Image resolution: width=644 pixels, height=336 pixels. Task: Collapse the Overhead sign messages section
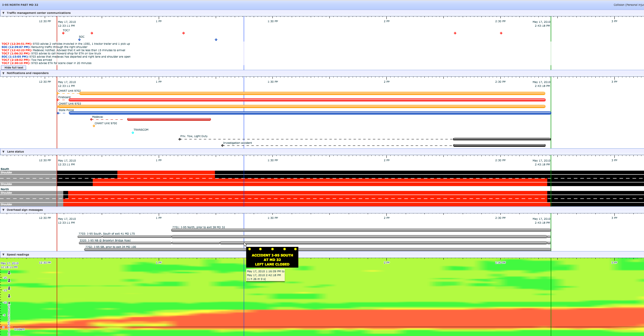3,210
